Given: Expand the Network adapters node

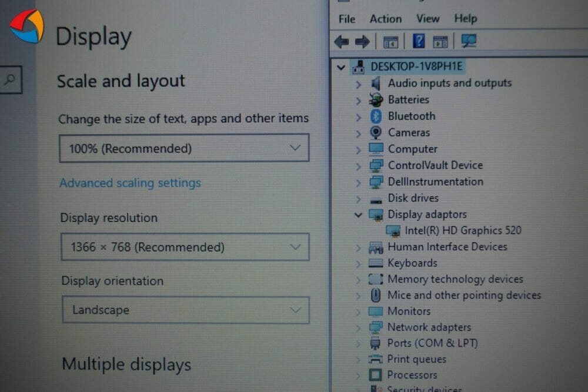Looking at the screenshot, I should (x=358, y=328).
